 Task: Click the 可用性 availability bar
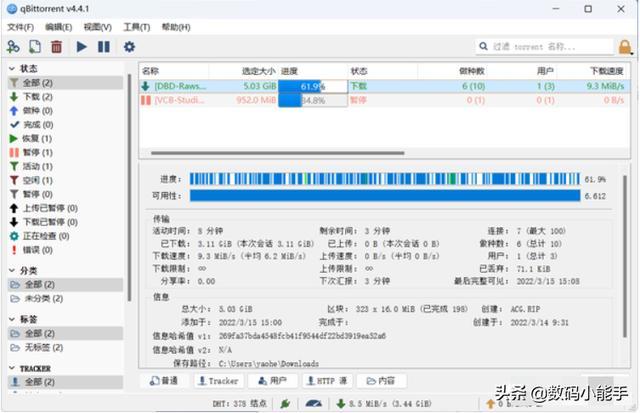pos(385,195)
